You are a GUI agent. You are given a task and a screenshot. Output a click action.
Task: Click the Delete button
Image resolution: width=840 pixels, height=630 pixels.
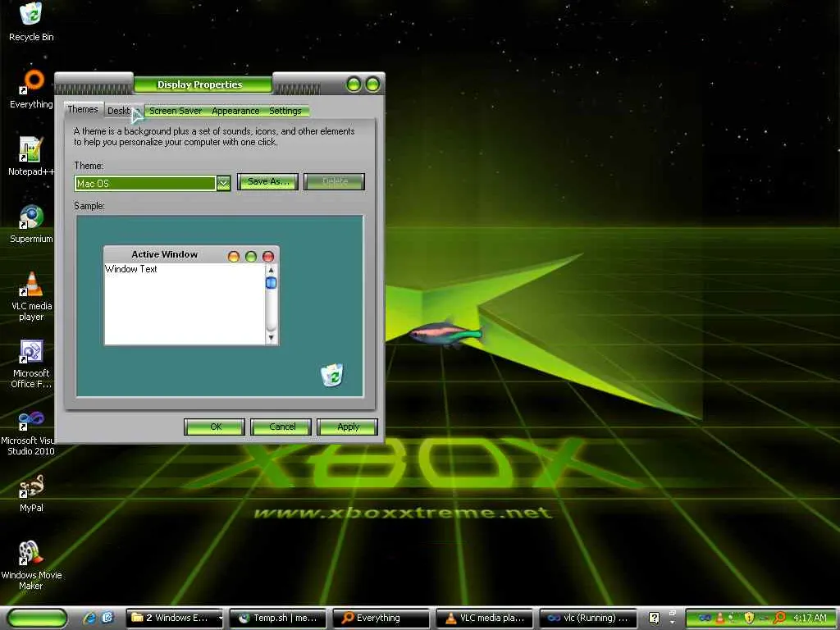335,181
